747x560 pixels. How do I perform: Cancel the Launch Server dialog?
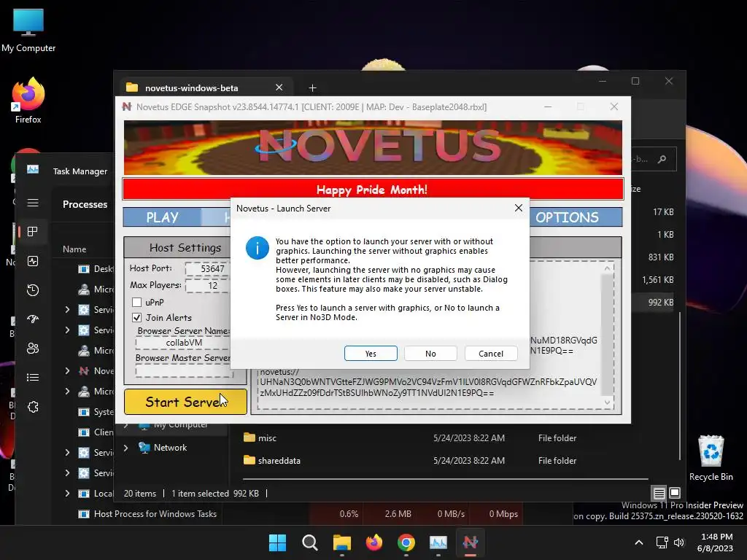click(491, 354)
